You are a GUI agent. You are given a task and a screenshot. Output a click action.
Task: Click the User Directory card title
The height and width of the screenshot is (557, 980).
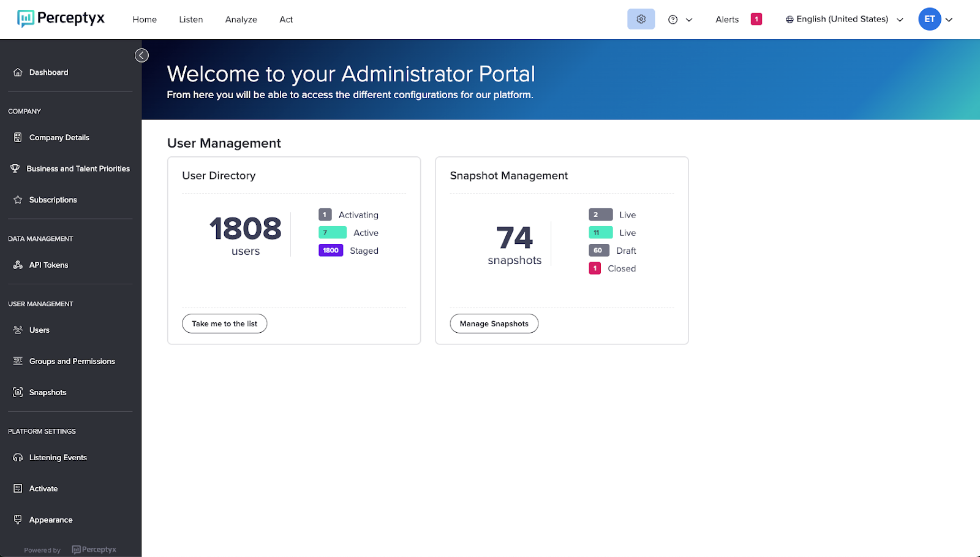(x=219, y=176)
